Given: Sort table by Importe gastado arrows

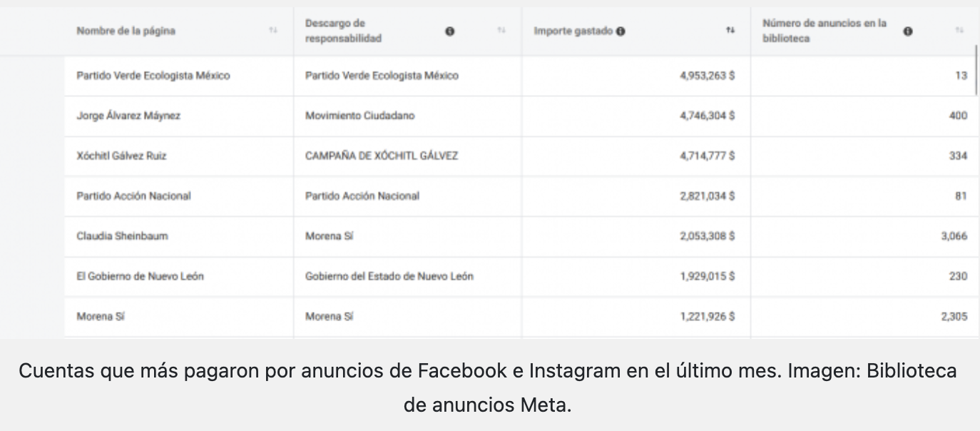Looking at the screenshot, I should pyautogui.click(x=730, y=31).
